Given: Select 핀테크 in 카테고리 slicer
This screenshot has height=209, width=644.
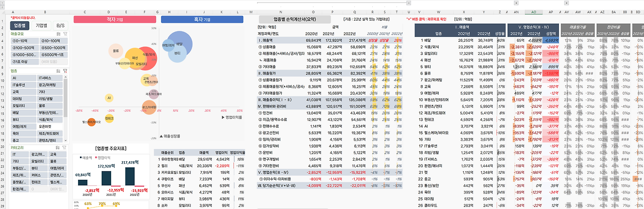Looking at the screenshot, I should [x=38, y=181].
